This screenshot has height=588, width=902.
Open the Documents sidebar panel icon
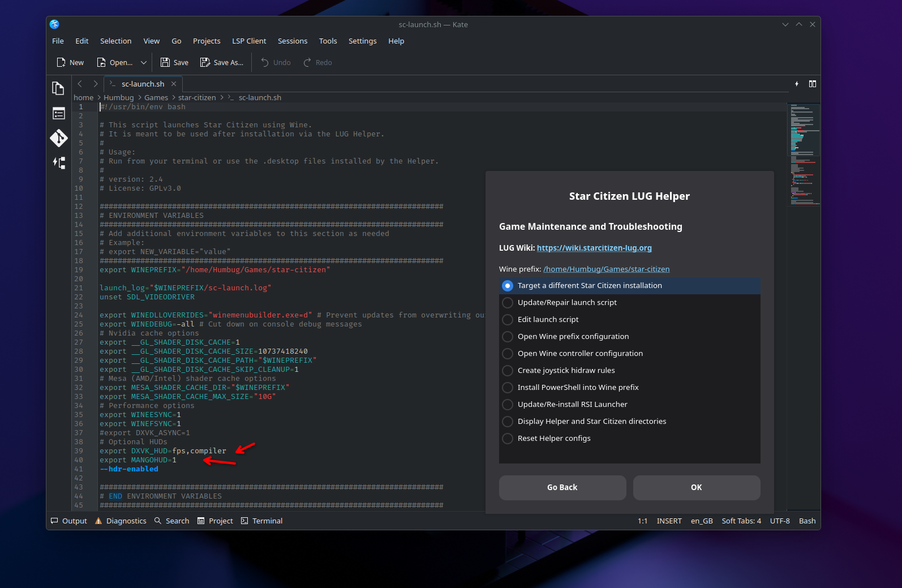click(58, 88)
